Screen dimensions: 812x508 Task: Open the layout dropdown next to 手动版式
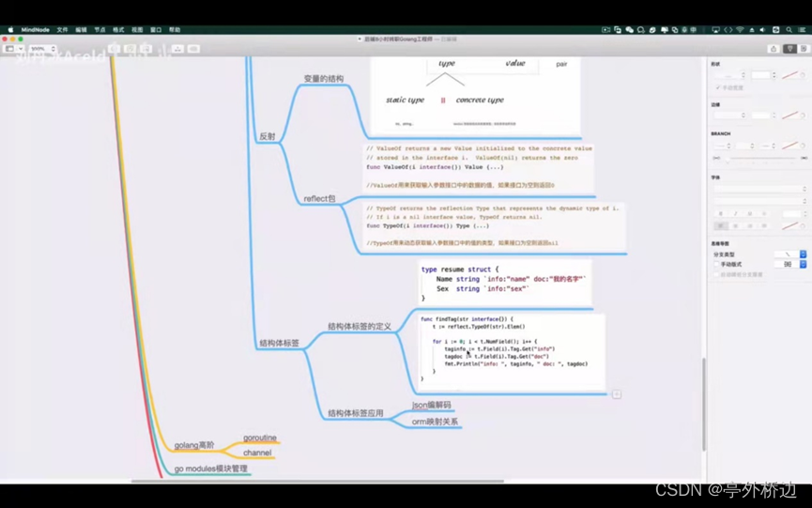coord(790,264)
